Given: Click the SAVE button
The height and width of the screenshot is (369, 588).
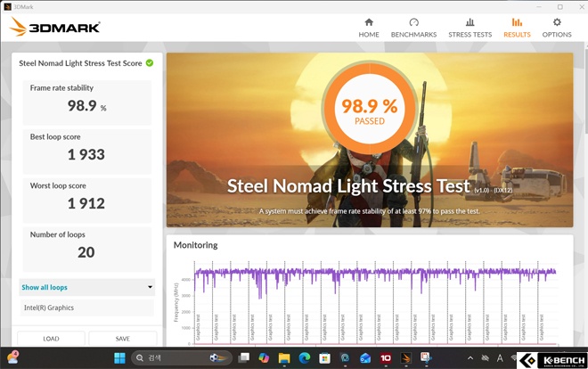Looking at the screenshot, I should (x=123, y=339).
